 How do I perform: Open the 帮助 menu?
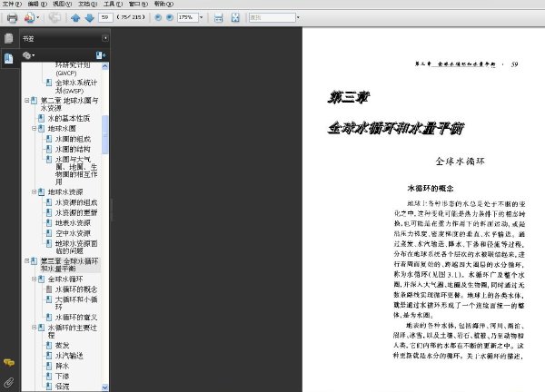pos(163,5)
